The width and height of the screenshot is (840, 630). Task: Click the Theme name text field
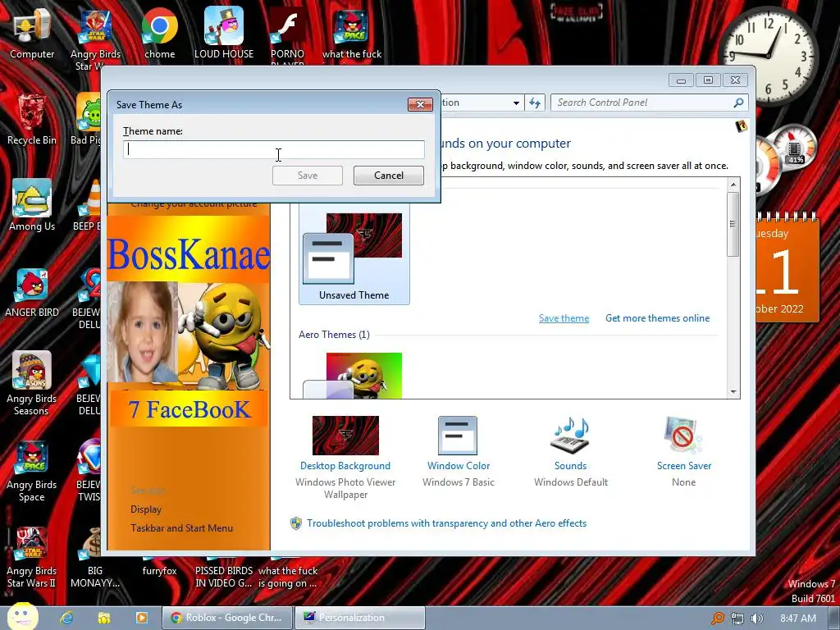tap(274, 149)
